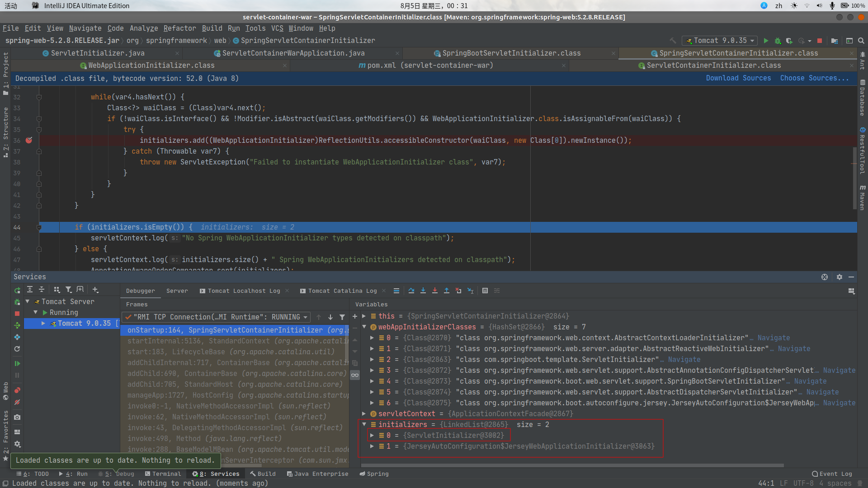Click the Force Step Into red arrow icon
The image size is (868, 488).
tap(435, 291)
